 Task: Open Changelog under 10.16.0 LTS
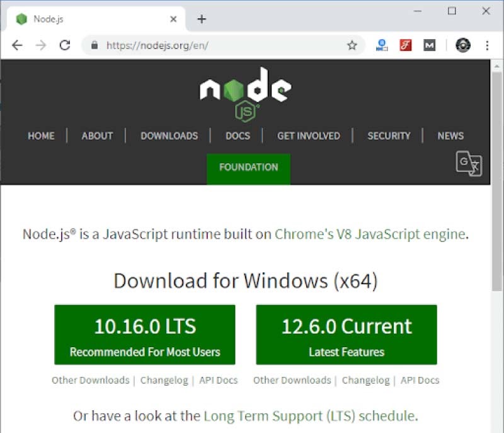(164, 380)
